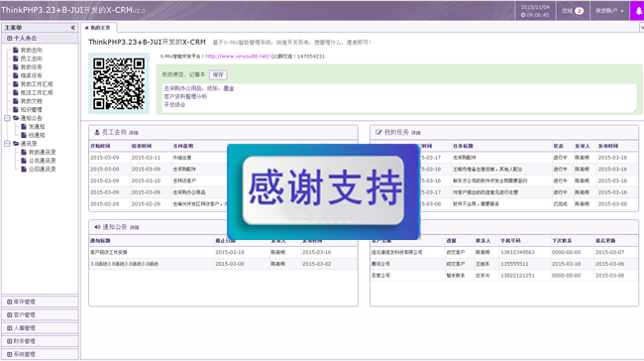Expand the 库存管理 accordion section
Viewport: 644px width, 361px height.
40,301
